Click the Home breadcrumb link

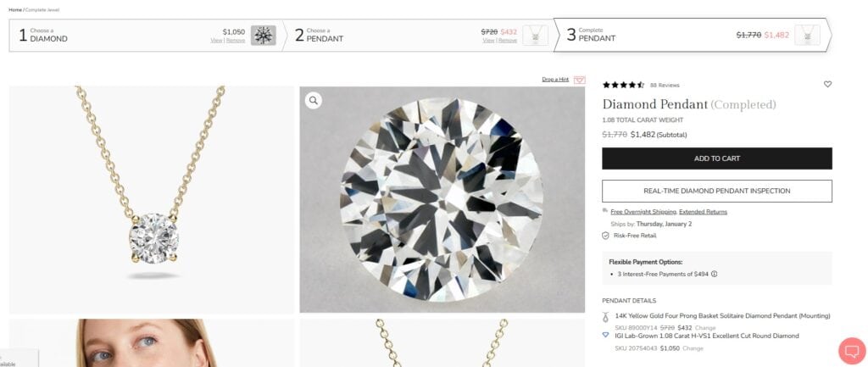15,9
